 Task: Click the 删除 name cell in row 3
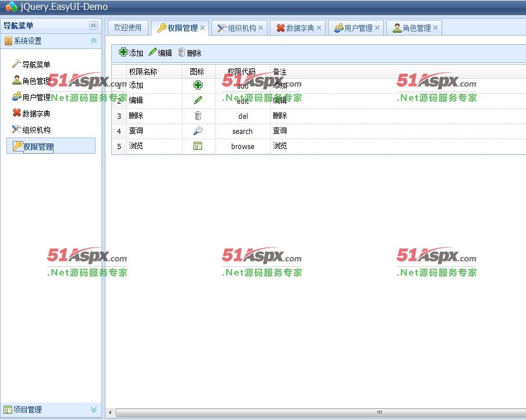[154, 116]
